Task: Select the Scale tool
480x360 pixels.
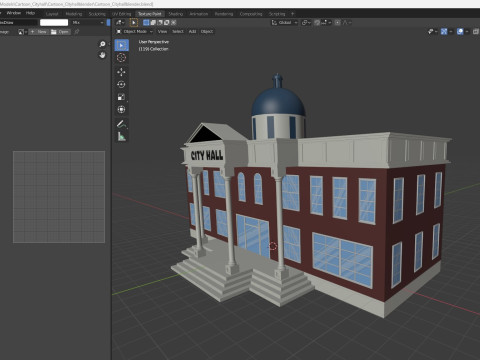Action: [121, 97]
